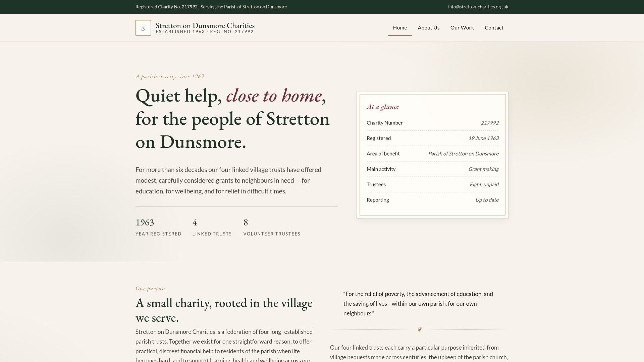Click the 'Main activity' row label
The height and width of the screenshot is (362, 644).
[x=381, y=169]
